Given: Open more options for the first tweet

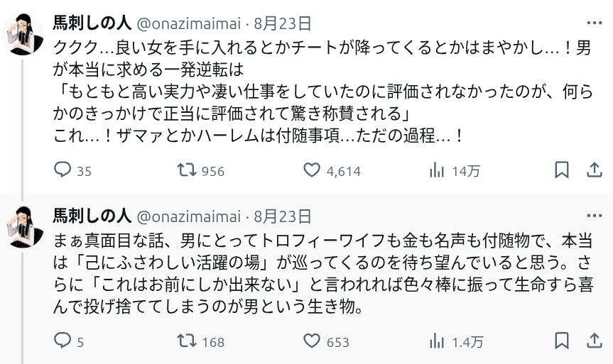Looking at the screenshot, I should (595, 23).
